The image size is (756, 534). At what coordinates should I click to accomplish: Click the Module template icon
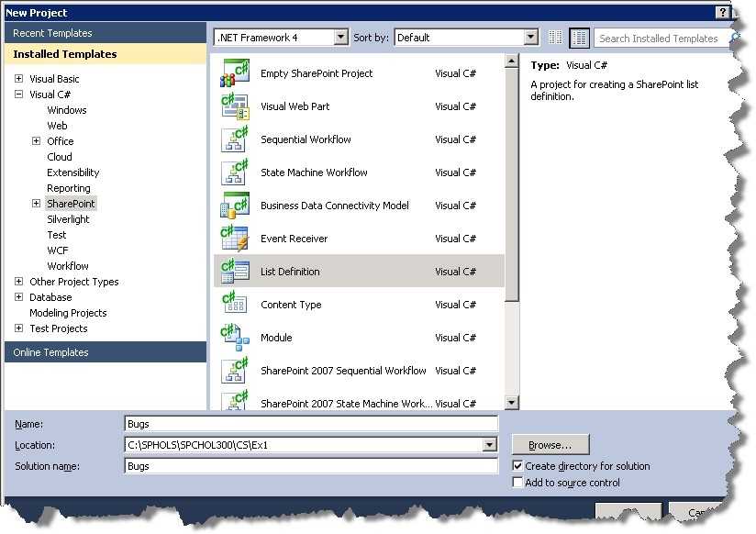[x=235, y=338]
